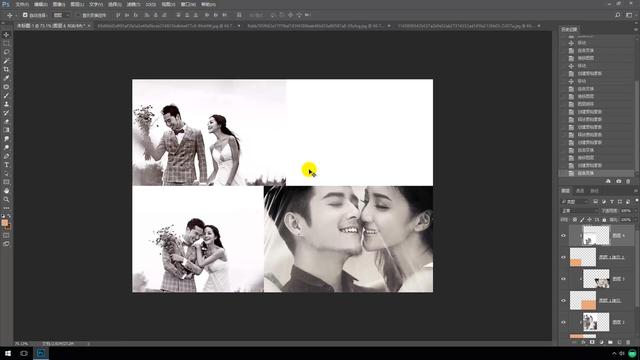Toggle Quick Mask mode icon
Viewport: 640px width, 360px height.
[6, 236]
